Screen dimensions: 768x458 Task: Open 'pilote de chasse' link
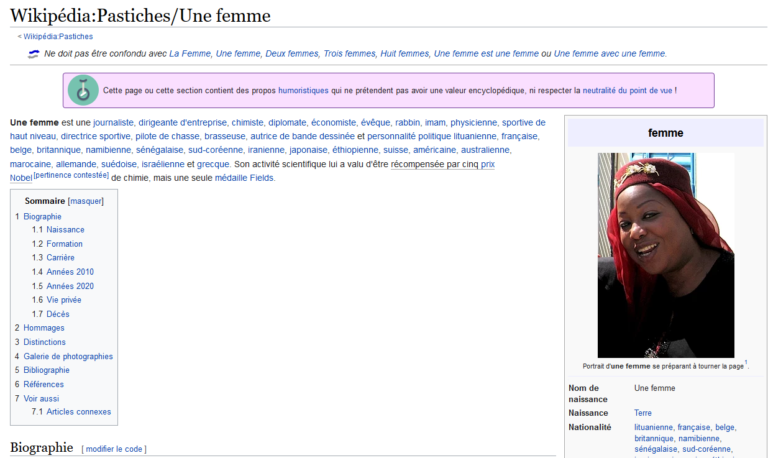pyautogui.click(x=168, y=136)
